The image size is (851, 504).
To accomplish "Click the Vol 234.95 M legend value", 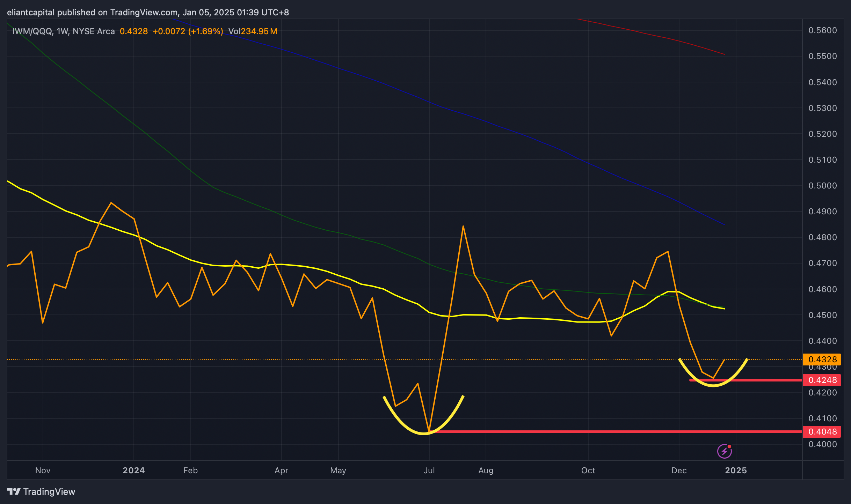I will (x=253, y=31).
